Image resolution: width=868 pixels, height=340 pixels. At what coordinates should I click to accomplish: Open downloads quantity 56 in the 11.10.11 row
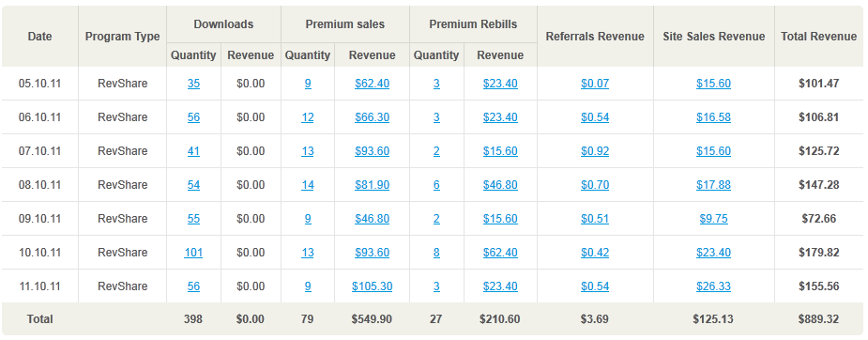point(193,286)
